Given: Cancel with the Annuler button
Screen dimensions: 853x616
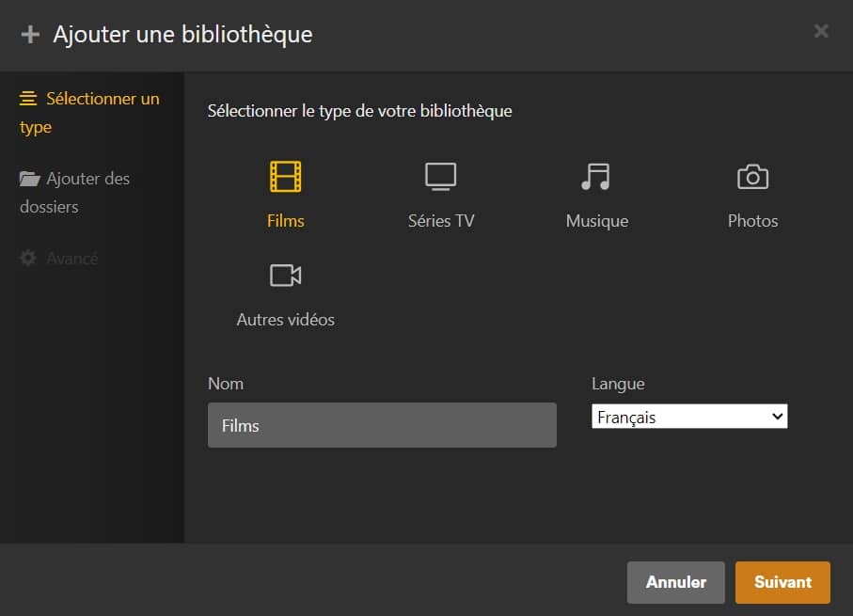Looking at the screenshot, I should pos(675,582).
